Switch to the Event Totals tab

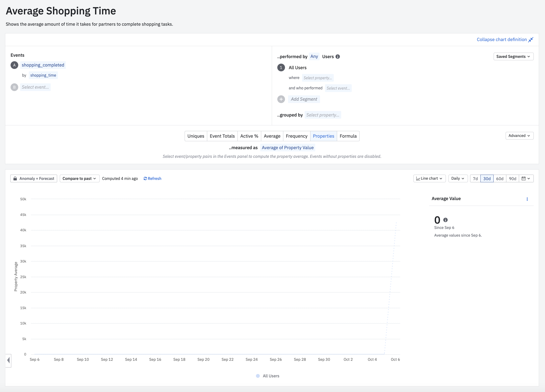[x=222, y=136]
